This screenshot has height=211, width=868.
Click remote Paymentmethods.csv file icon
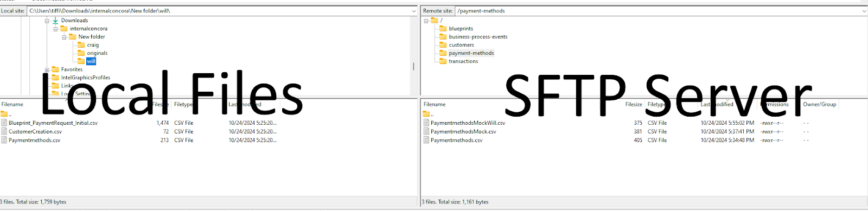[426, 140]
